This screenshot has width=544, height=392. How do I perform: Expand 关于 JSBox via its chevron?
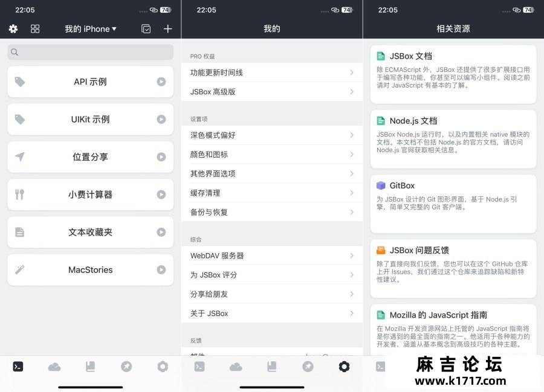pos(352,313)
